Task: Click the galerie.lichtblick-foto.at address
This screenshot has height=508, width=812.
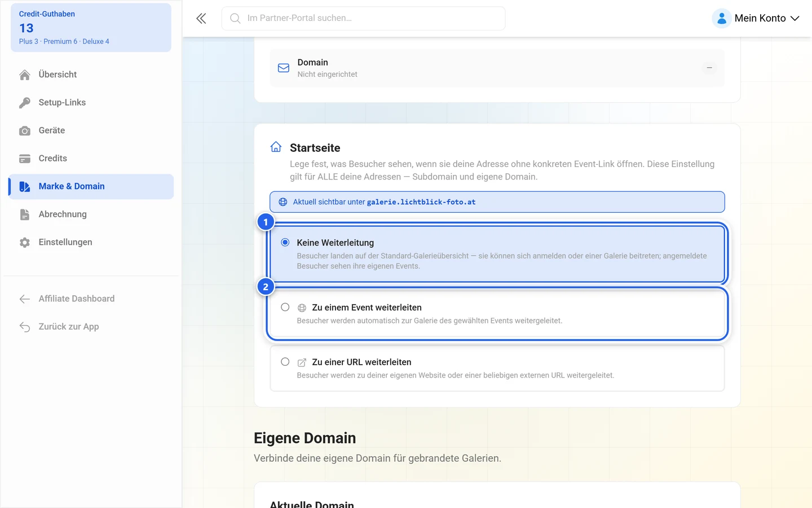Action: (x=421, y=202)
